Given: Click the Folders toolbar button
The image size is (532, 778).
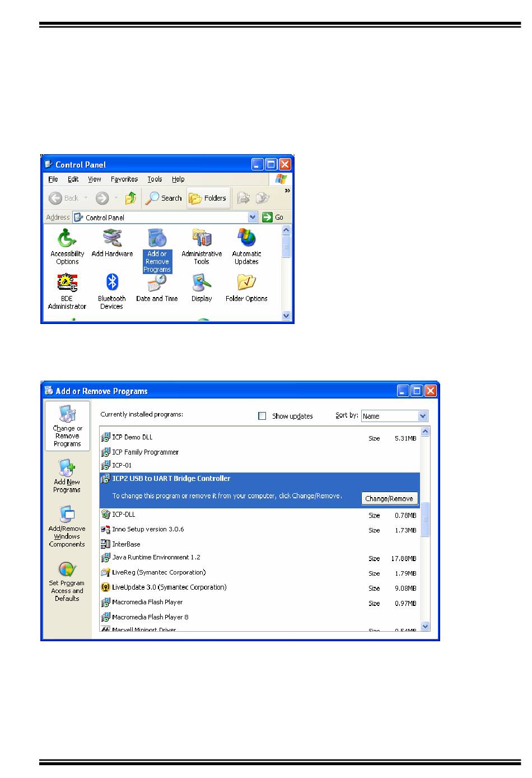Looking at the screenshot, I should [x=208, y=198].
